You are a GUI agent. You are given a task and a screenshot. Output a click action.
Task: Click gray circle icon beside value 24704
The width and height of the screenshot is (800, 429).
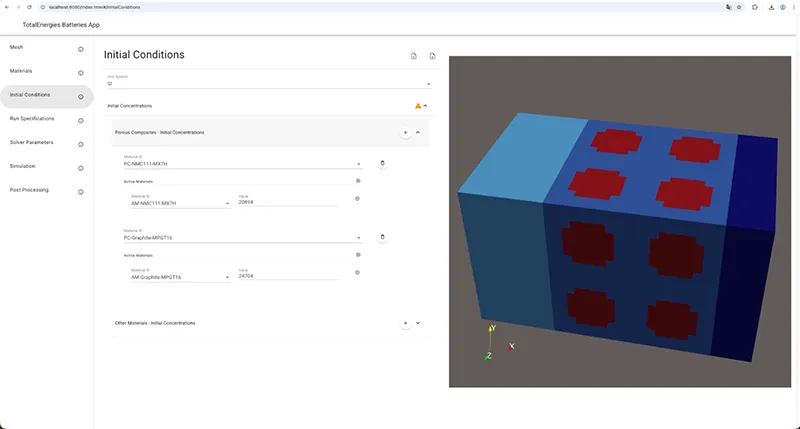357,272
